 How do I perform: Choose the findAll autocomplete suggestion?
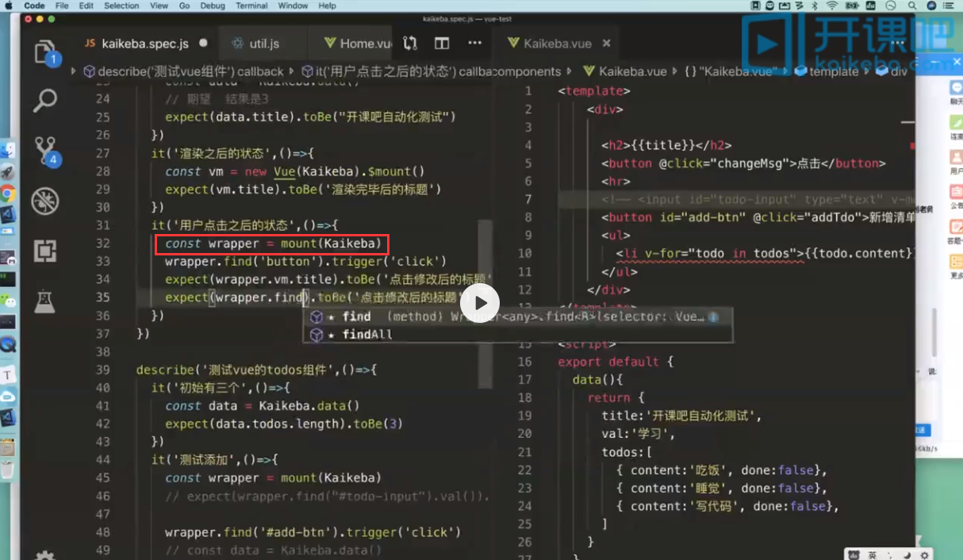pyautogui.click(x=518, y=334)
